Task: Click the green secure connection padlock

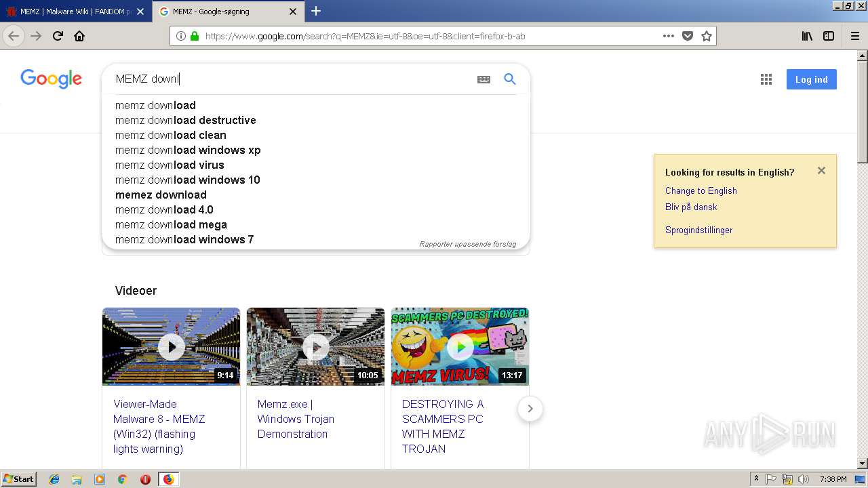Action: pos(195,36)
